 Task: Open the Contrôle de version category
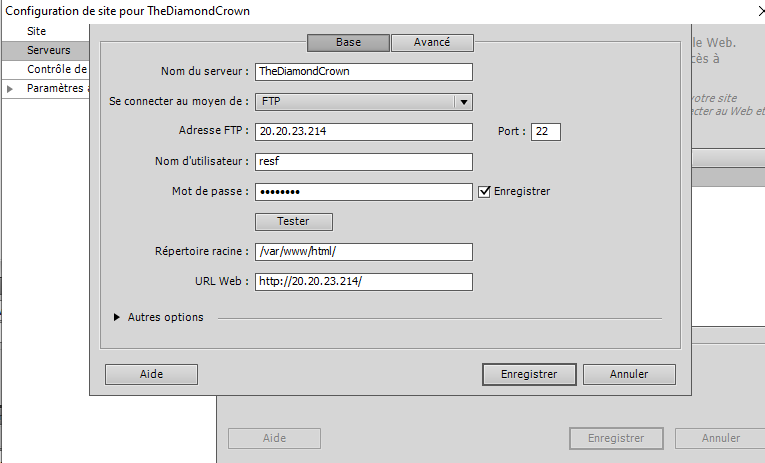point(57,69)
